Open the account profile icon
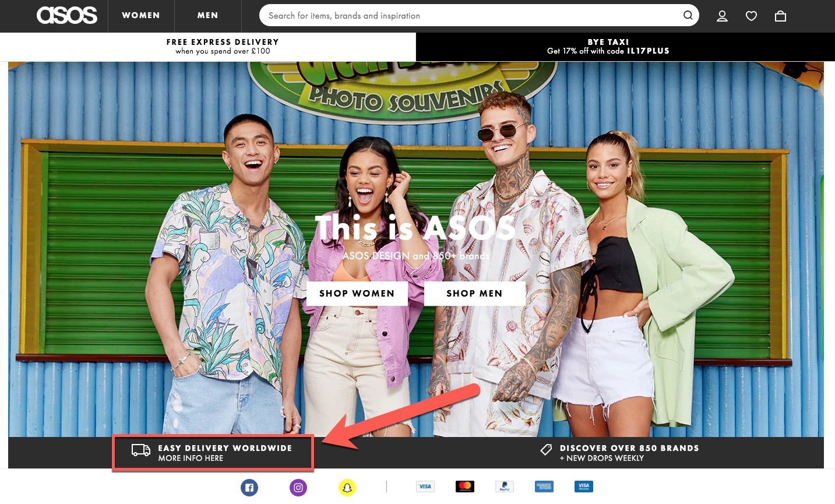Screen dimensions: 835x504 (722, 16)
